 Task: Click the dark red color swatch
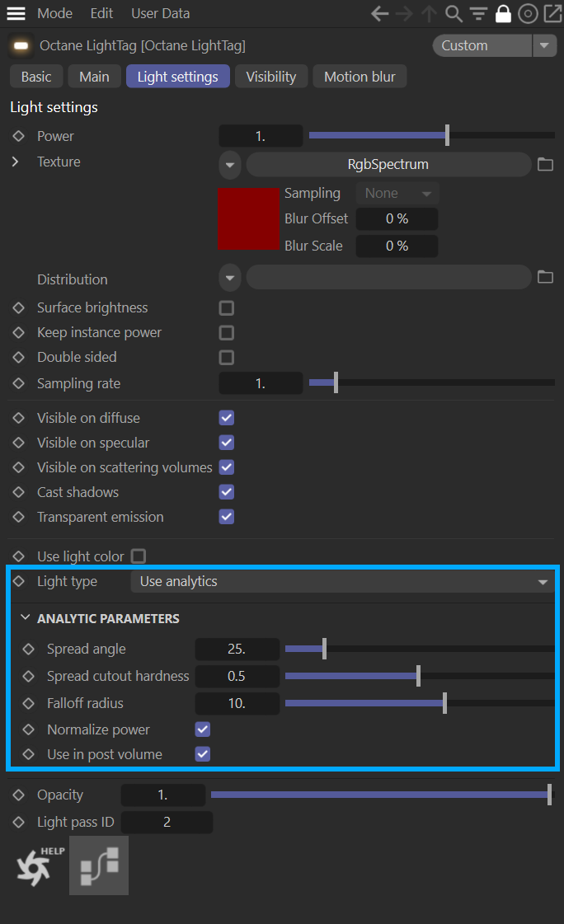[248, 218]
